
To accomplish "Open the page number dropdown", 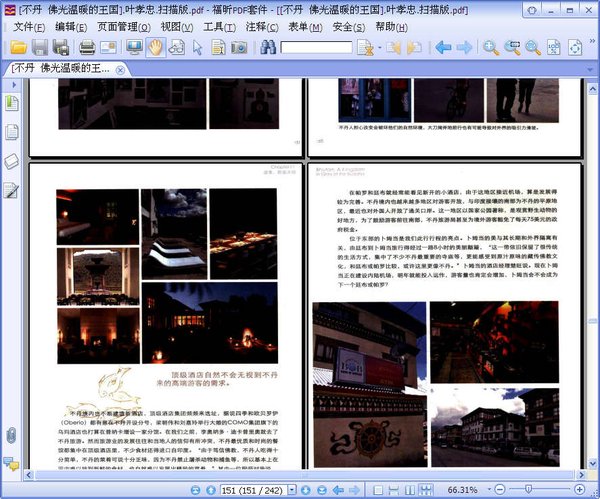I will click(x=292, y=490).
